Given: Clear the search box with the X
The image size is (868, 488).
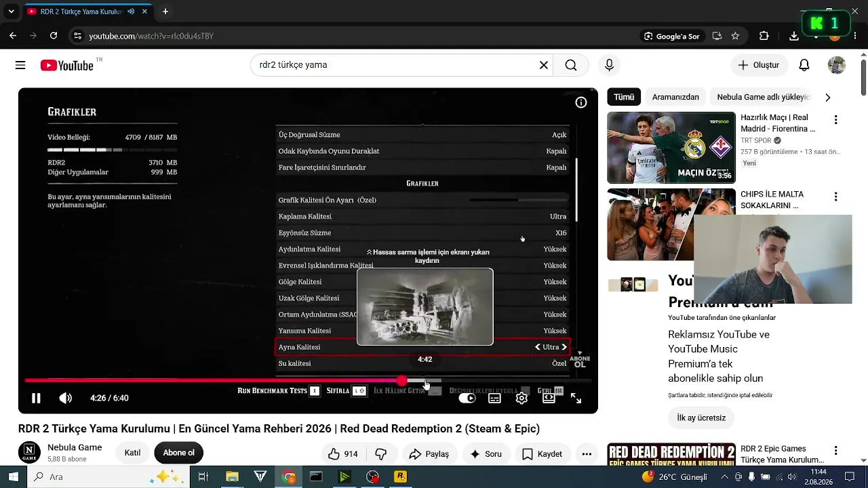Looking at the screenshot, I should 544,65.
